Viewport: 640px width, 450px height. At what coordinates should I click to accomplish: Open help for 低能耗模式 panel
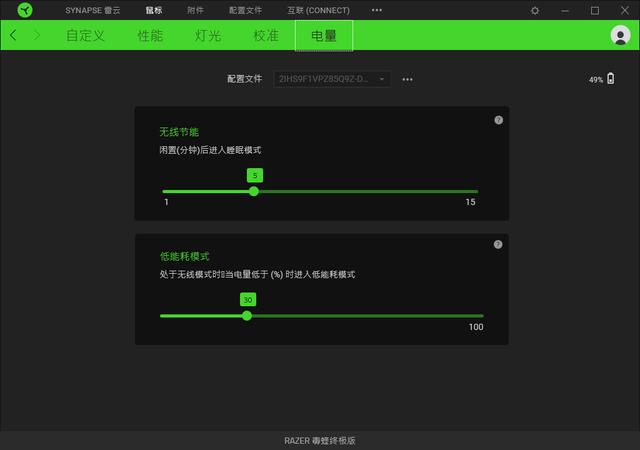pyautogui.click(x=498, y=244)
